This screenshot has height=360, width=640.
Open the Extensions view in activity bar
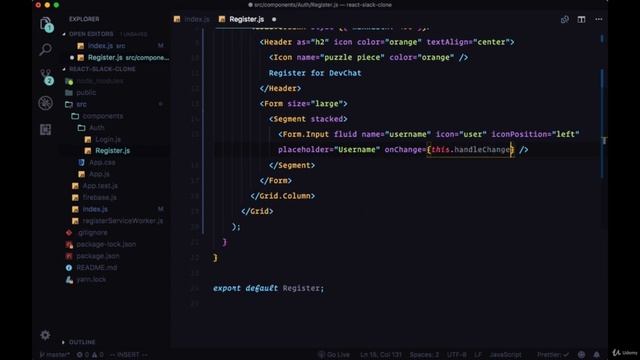pos(45,129)
